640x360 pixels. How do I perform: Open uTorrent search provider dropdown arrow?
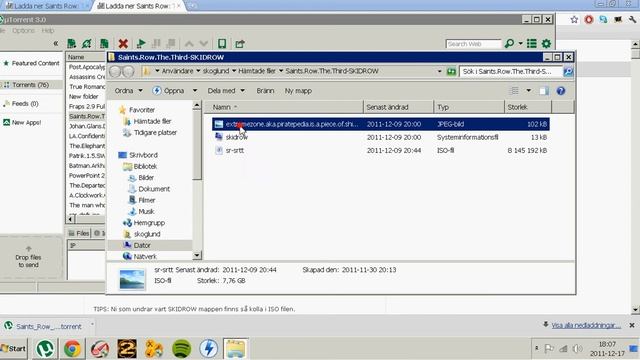(520, 43)
